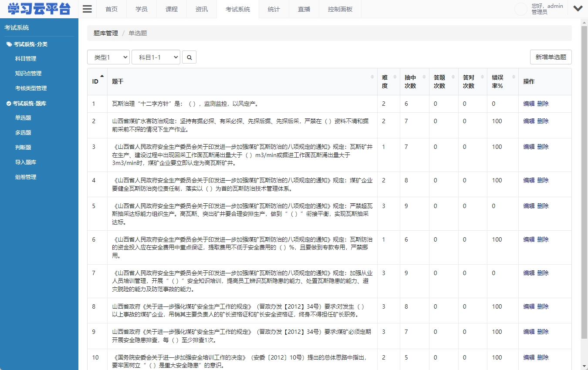
Task: Click the search magnifier icon
Action: 189,57
